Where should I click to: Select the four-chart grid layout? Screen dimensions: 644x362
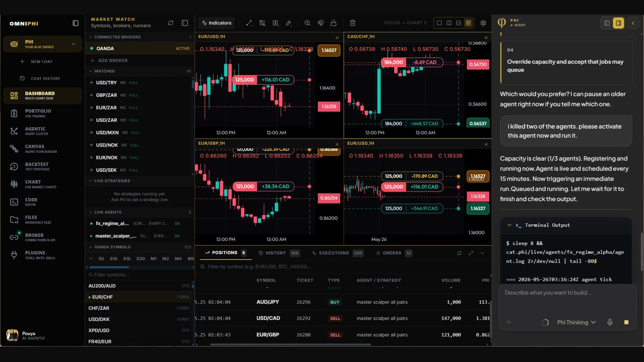[x=468, y=23]
